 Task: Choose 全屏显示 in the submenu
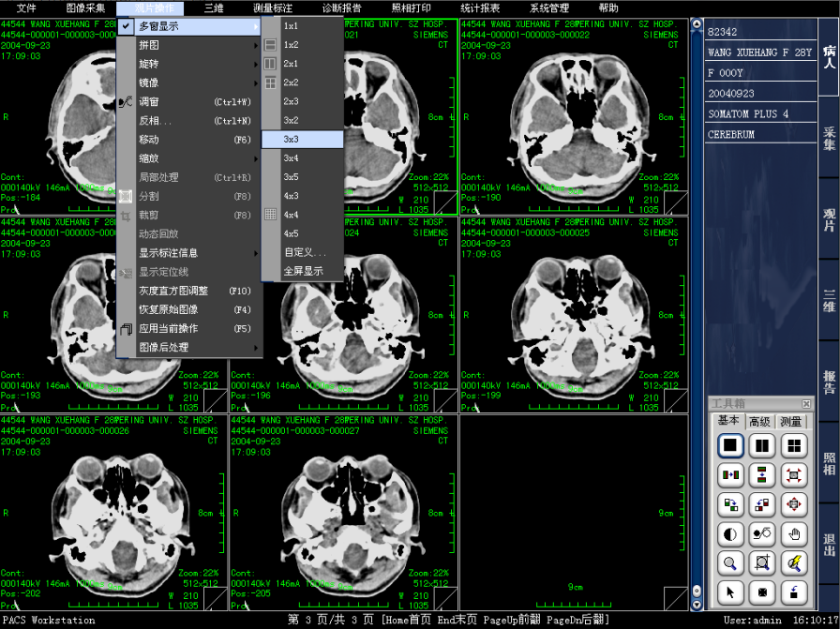click(303, 271)
